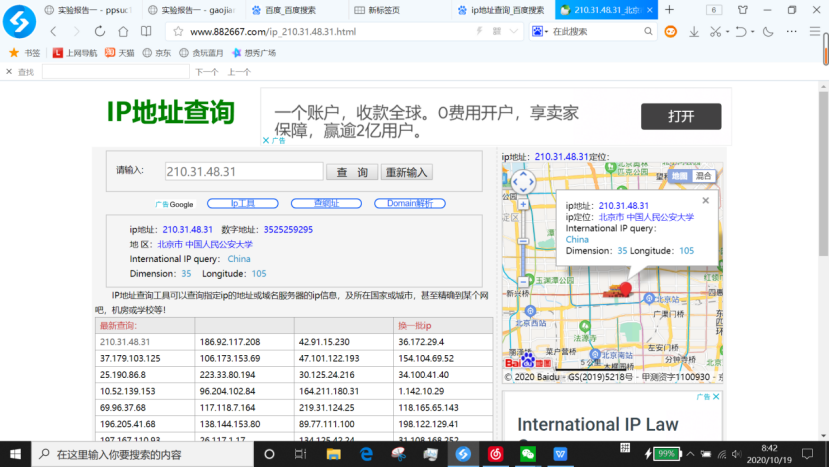Image resolution: width=830 pixels, height=467 pixels.
Task: Click the magnifier search icon in the search box
Action: pyautogui.click(x=648, y=32)
